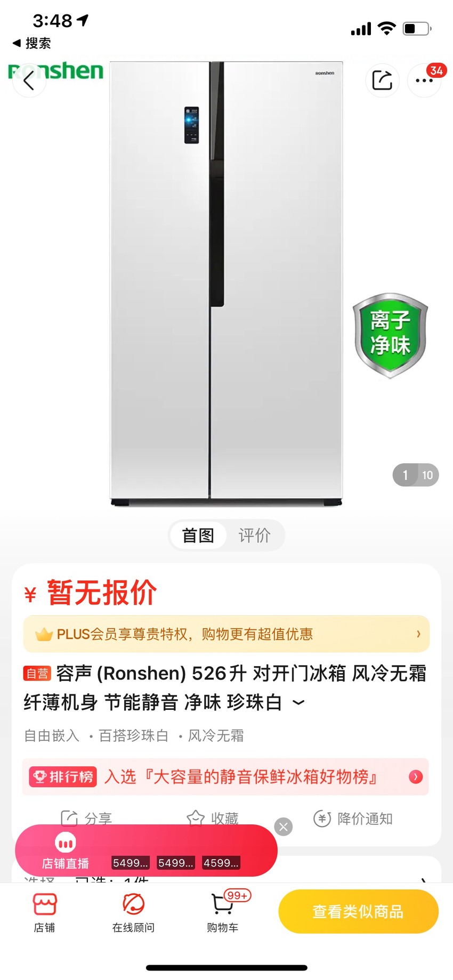Tap the 分享 share icon below rankings

pyautogui.click(x=86, y=818)
